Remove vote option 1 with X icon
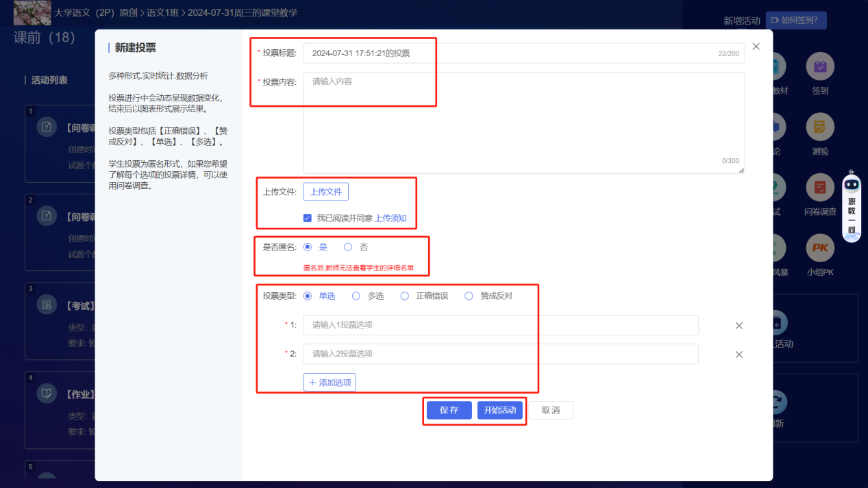 pos(739,326)
